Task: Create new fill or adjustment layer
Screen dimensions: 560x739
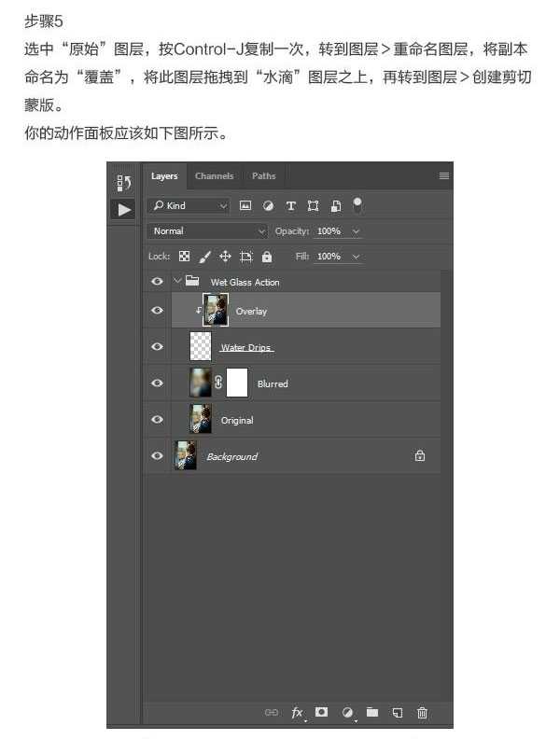Action: click(348, 713)
